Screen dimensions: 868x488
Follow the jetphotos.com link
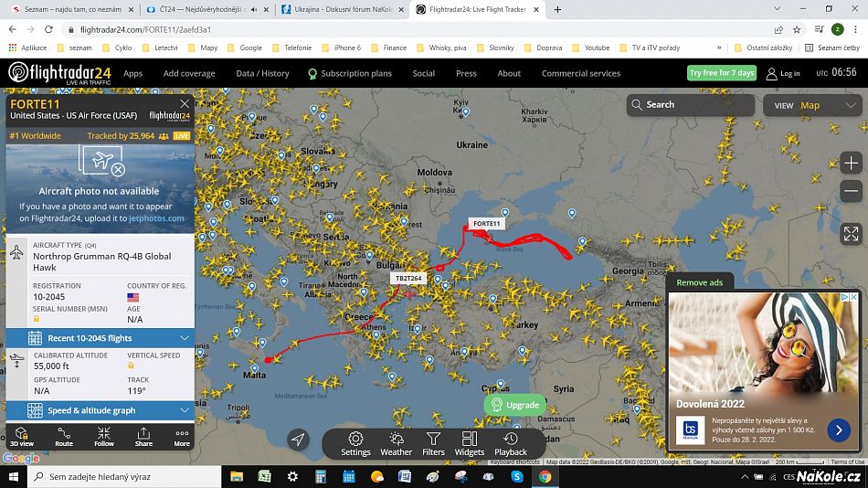point(156,218)
